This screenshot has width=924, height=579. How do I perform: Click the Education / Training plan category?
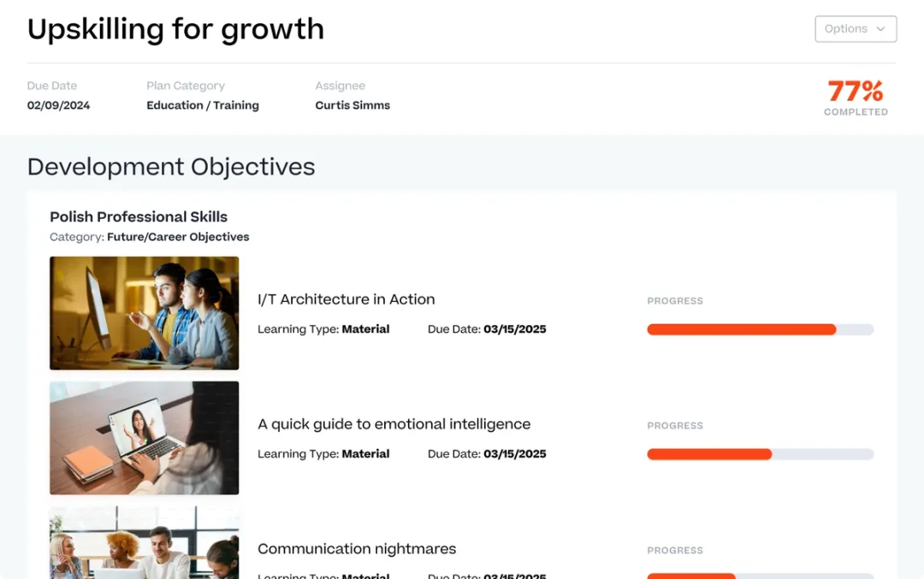(203, 105)
